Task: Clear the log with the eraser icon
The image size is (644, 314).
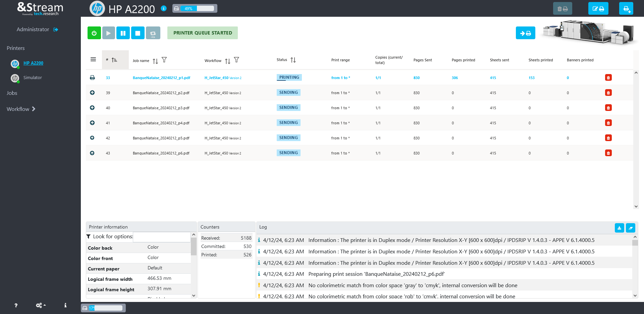Action: point(631,228)
